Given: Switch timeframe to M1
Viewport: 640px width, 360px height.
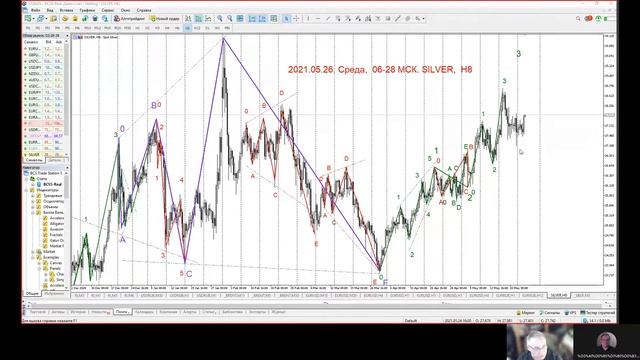Looking at the screenshot, I should tap(28, 28).
